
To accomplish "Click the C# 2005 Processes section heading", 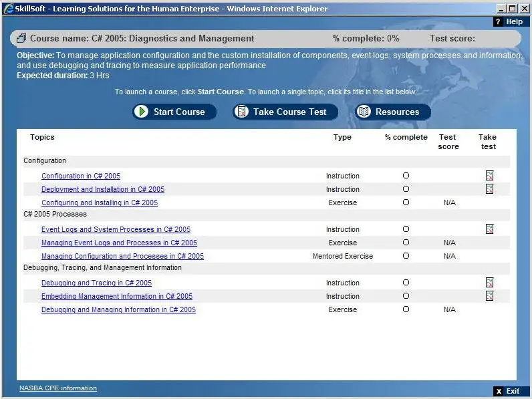I will 55,214.
